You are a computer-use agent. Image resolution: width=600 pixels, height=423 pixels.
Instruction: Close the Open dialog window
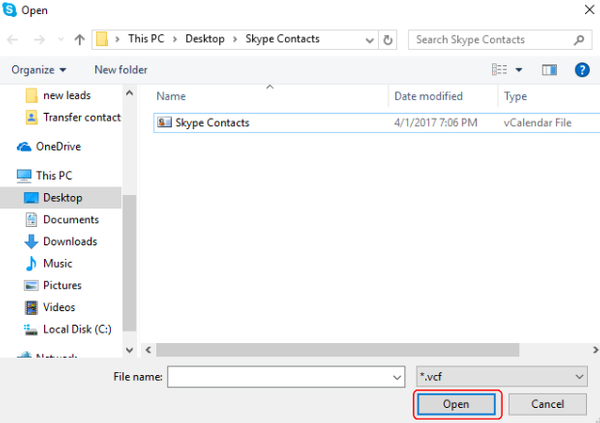[x=589, y=10]
